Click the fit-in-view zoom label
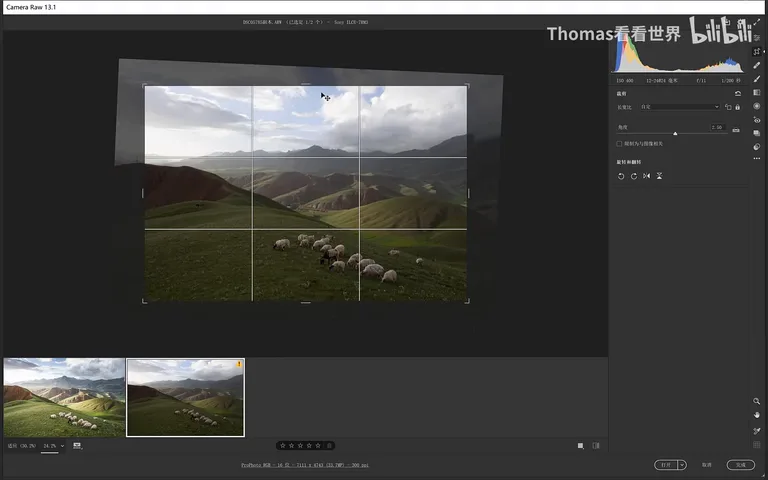The width and height of the screenshot is (768, 480). 22,446
